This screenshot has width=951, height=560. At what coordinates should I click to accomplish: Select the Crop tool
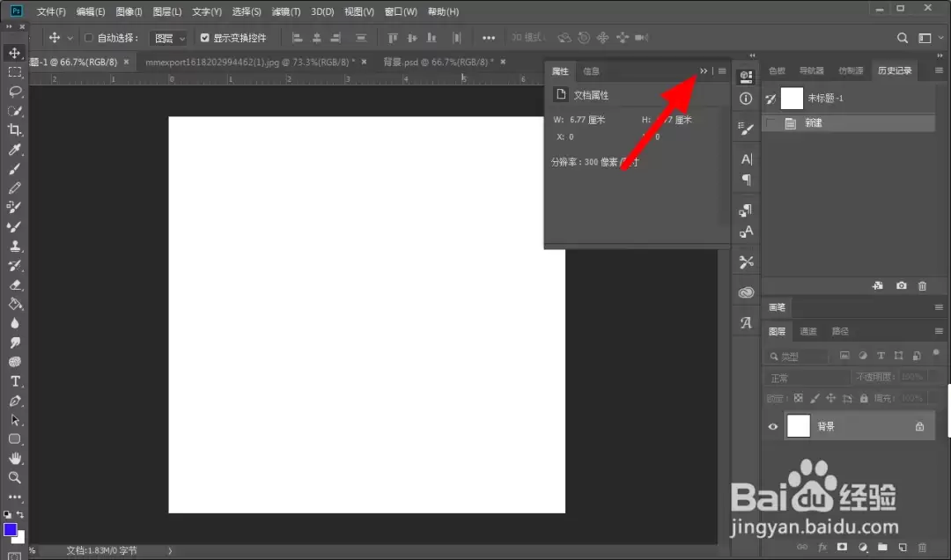click(15, 129)
